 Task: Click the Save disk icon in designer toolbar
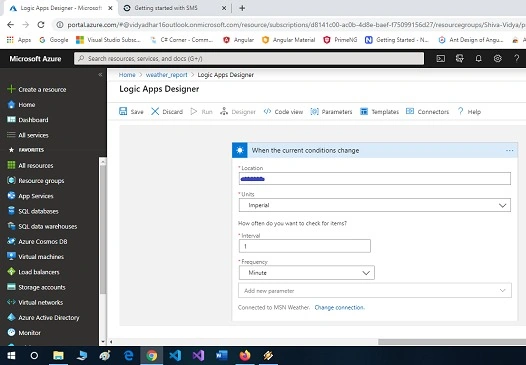(123, 111)
